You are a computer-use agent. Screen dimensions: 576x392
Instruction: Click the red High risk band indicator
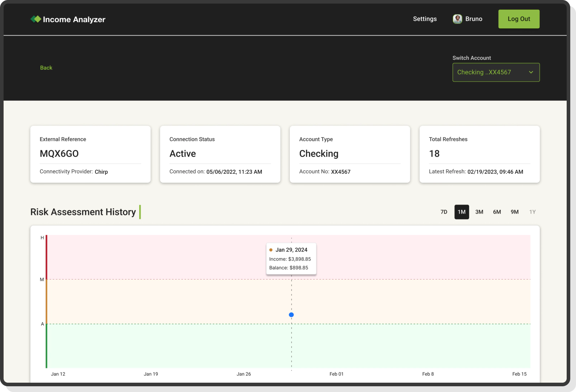point(46,256)
